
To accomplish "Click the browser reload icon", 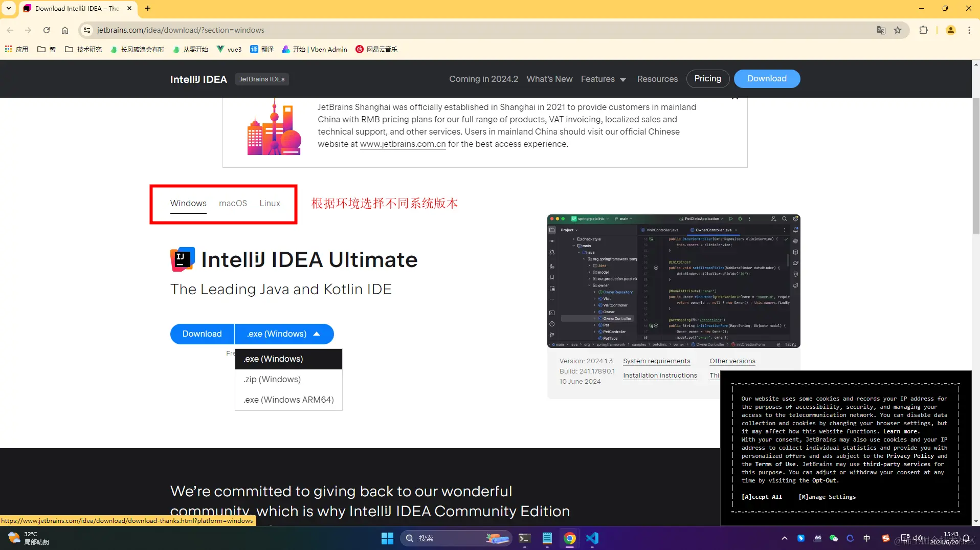I will pyautogui.click(x=47, y=30).
